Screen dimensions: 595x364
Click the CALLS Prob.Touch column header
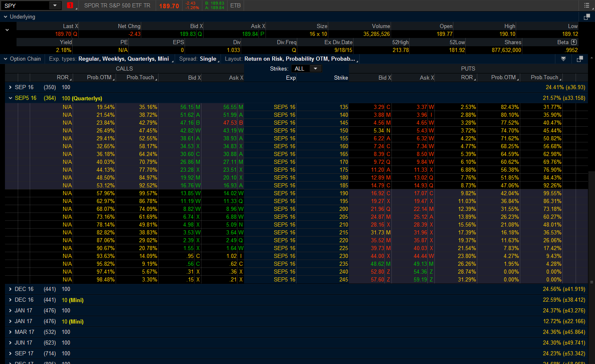[141, 78]
